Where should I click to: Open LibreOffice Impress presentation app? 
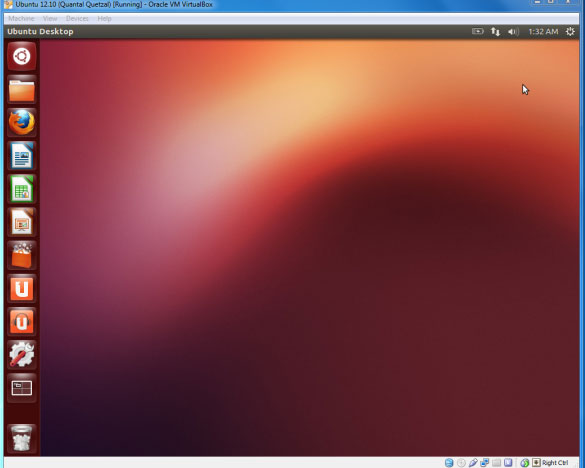pos(22,222)
